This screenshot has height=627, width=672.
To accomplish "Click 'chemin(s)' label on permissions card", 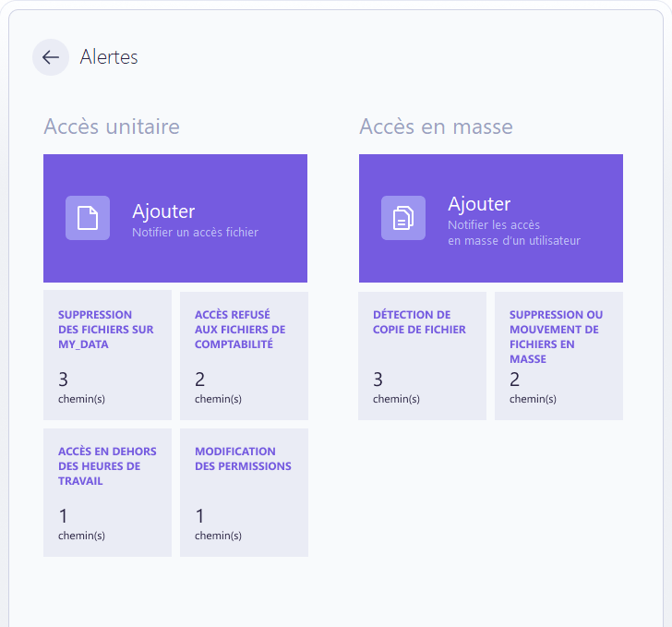I will pyautogui.click(x=218, y=536).
